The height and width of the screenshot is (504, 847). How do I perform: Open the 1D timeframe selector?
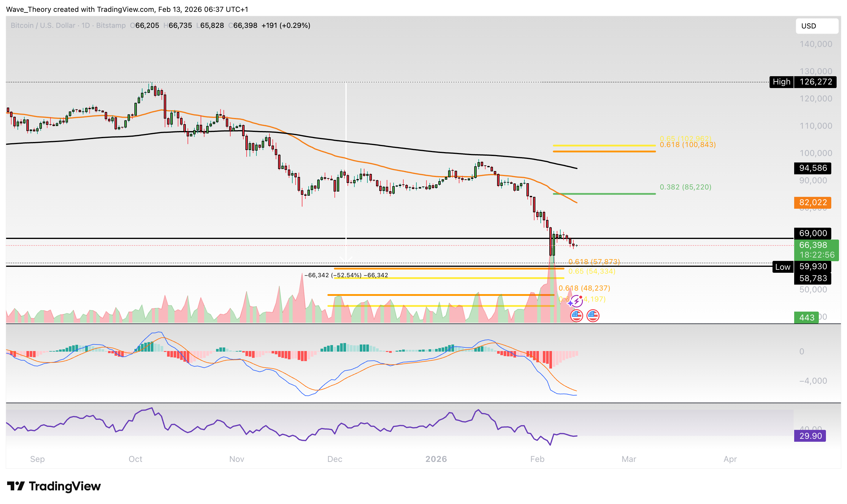86,25
